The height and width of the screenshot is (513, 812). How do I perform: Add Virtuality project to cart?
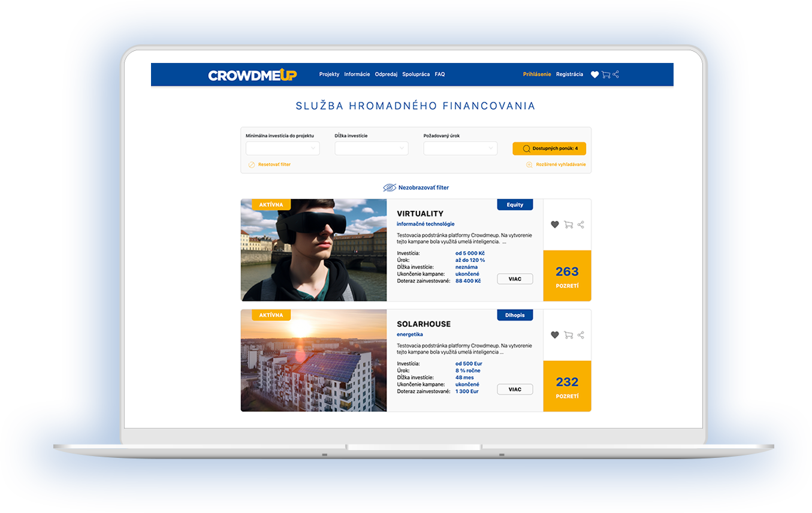(568, 225)
